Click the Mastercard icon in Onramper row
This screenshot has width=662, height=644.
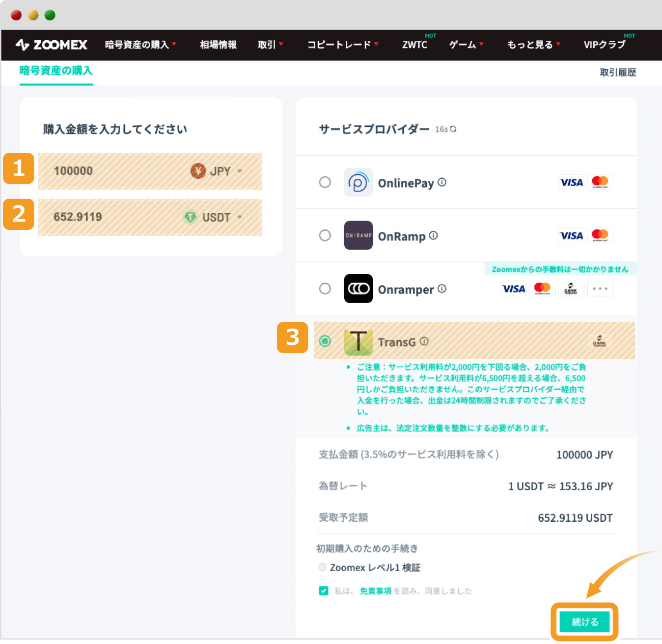click(542, 289)
